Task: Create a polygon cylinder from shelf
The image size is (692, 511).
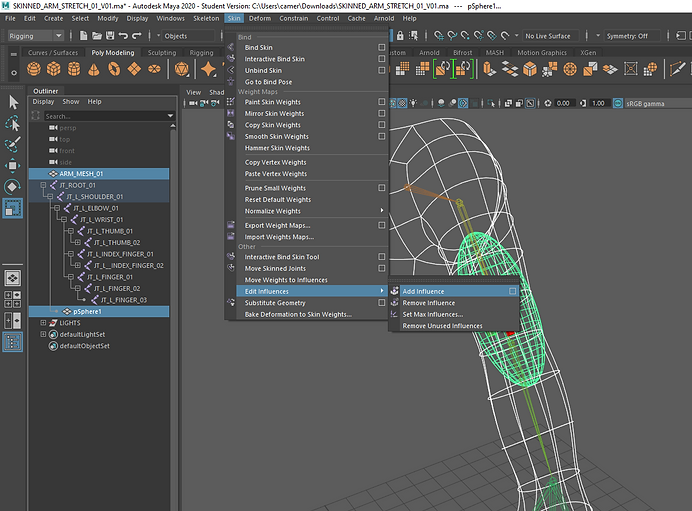Action: pyautogui.click(x=74, y=69)
